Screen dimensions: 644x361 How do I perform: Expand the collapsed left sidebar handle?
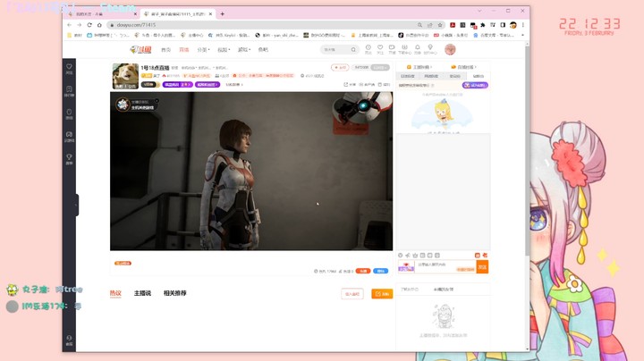click(76, 206)
